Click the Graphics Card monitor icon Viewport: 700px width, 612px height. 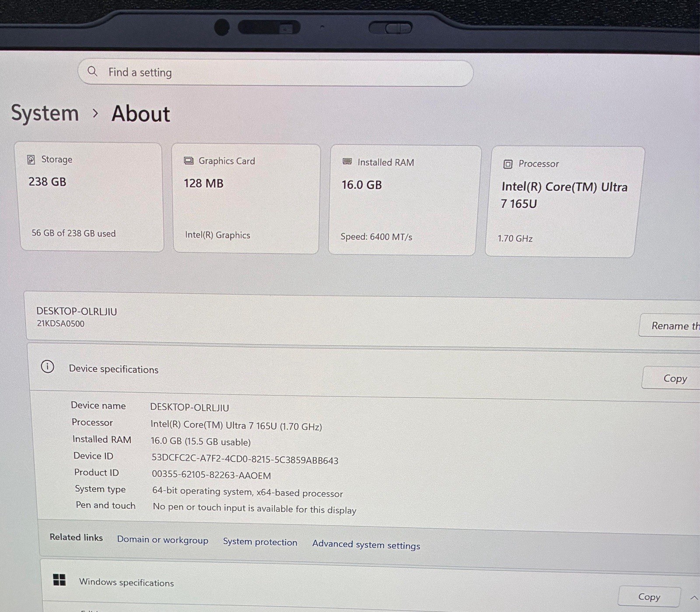(189, 161)
